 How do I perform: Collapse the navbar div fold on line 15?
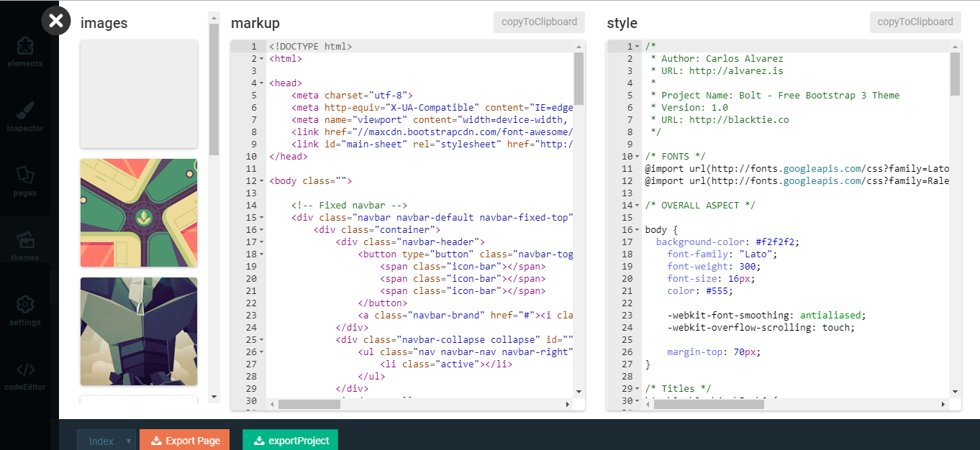pos(261,218)
